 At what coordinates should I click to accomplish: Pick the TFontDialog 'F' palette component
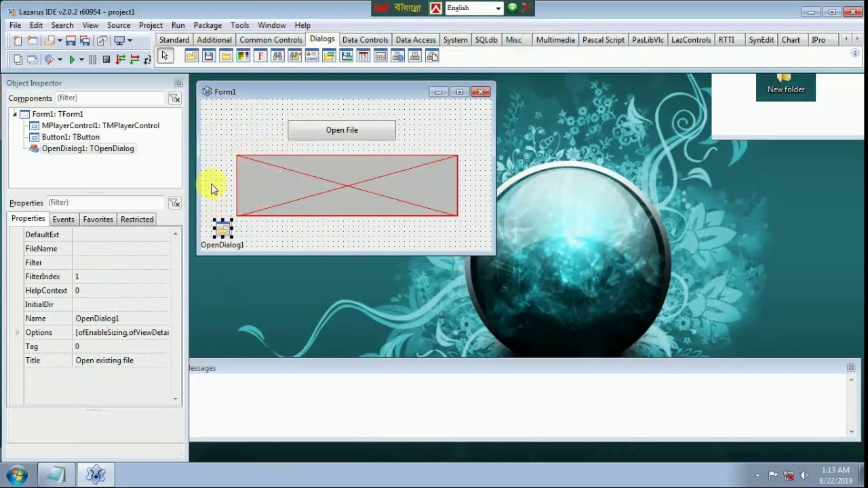pos(260,56)
